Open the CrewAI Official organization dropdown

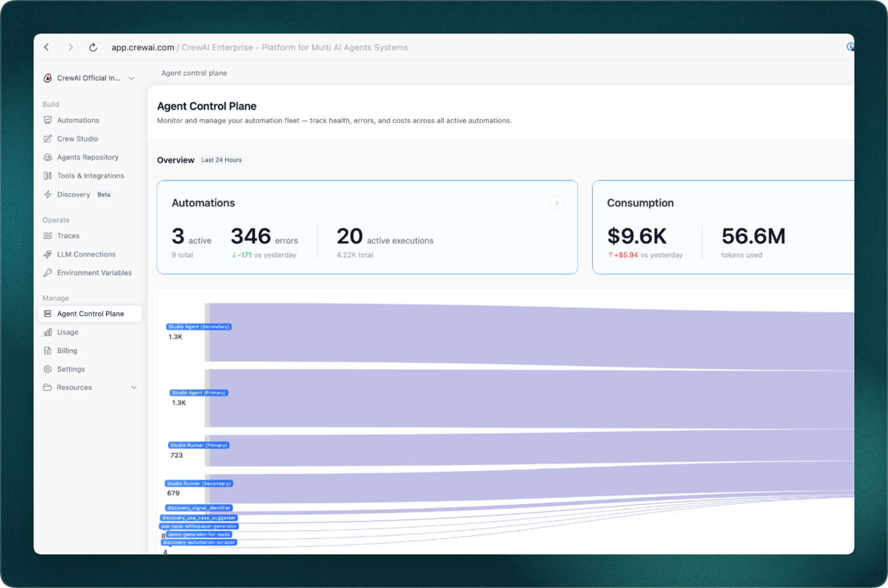pos(89,78)
